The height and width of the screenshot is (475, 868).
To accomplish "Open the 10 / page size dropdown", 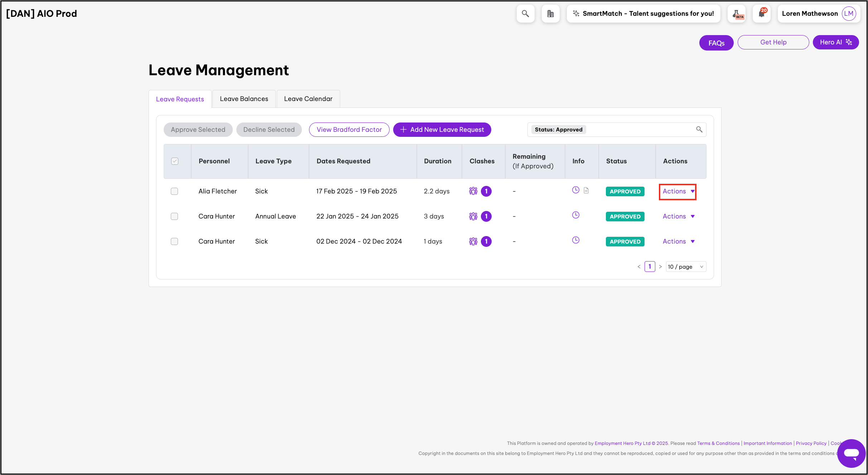I will [x=685, y=267].
